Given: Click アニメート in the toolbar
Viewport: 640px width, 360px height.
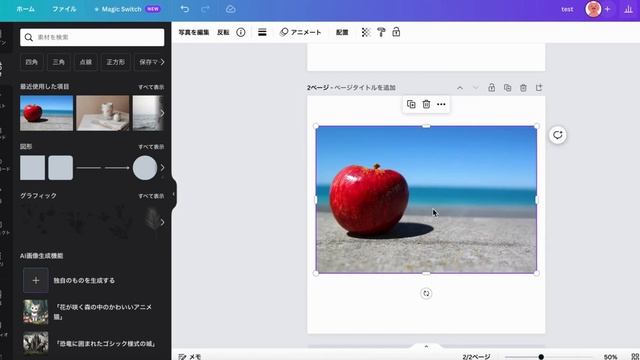Looking at the screenshot, I should (300, 32).
